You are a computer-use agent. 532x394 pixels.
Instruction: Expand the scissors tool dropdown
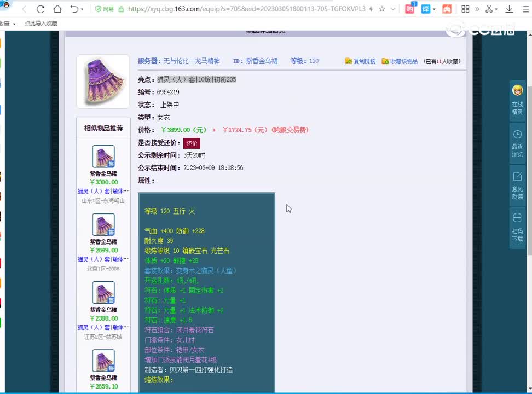pos(496,9)
